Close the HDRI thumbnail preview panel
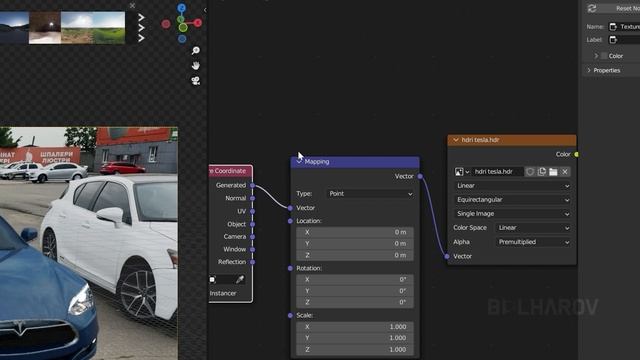640x360 pixels. [x=132, y=5]
